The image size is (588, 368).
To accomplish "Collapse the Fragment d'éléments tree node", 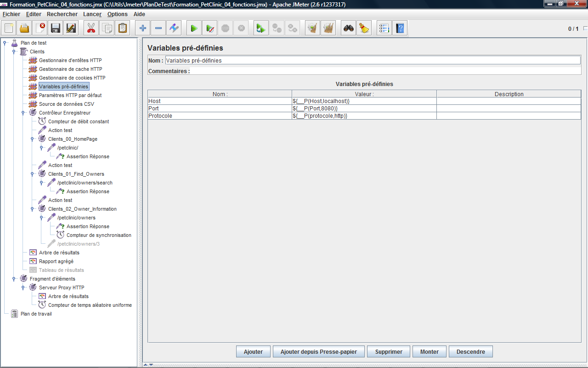I will [x=14, y=279].
